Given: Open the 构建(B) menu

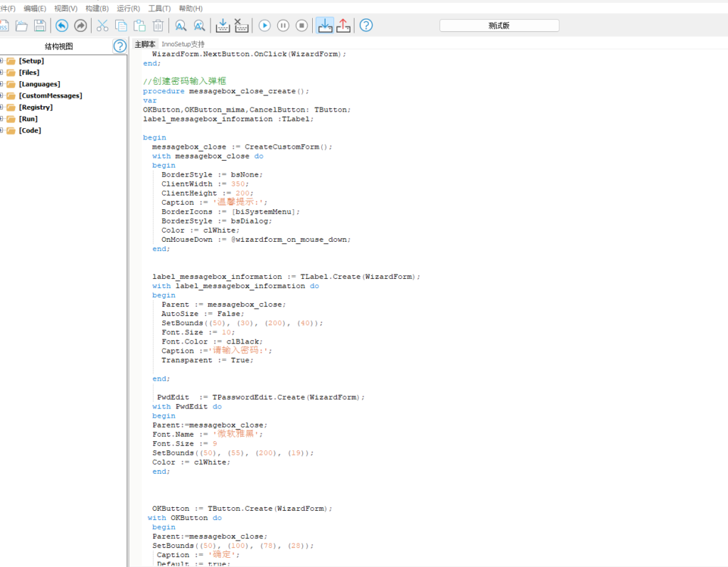Looking at the screenshot, I should click(97, 9).
